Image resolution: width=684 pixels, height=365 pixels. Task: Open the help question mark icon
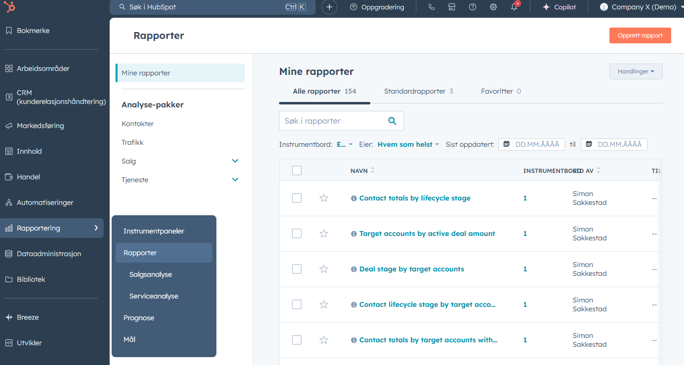472,7
